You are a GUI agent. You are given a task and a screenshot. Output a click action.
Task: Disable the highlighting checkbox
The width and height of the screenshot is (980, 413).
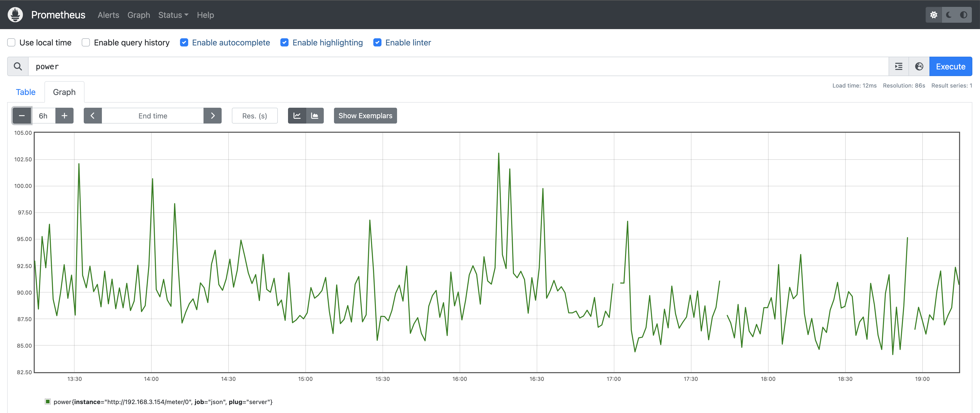(x=284, y=43)
